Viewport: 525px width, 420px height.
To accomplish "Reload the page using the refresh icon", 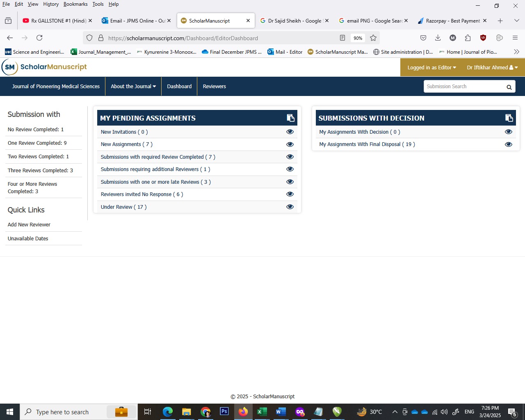I will pyautogui.click(x=39, y=38).
